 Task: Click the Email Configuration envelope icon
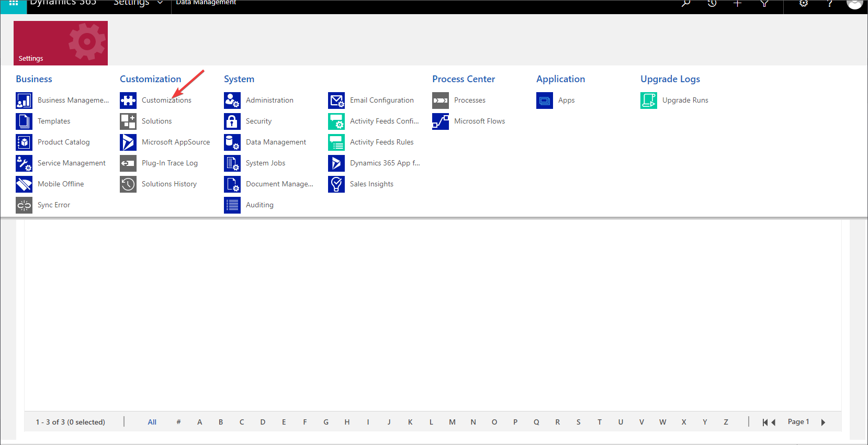click(x=336, y=101)
